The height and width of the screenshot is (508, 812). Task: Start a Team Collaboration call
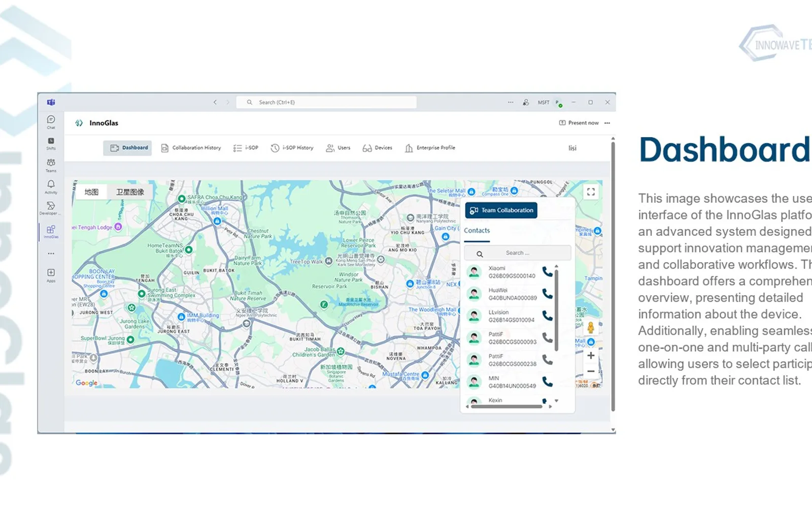coord(501,210)
